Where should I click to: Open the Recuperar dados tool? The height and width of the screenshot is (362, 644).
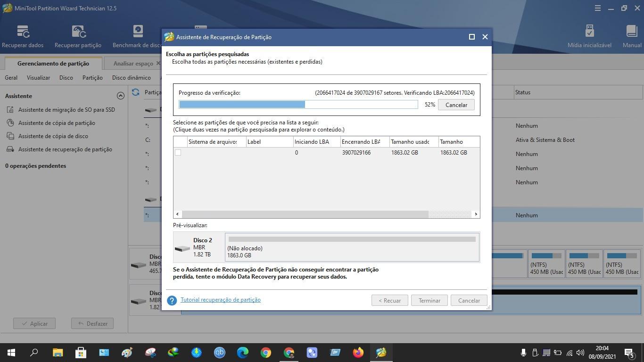pyautogui.click(x=23, y=37)
